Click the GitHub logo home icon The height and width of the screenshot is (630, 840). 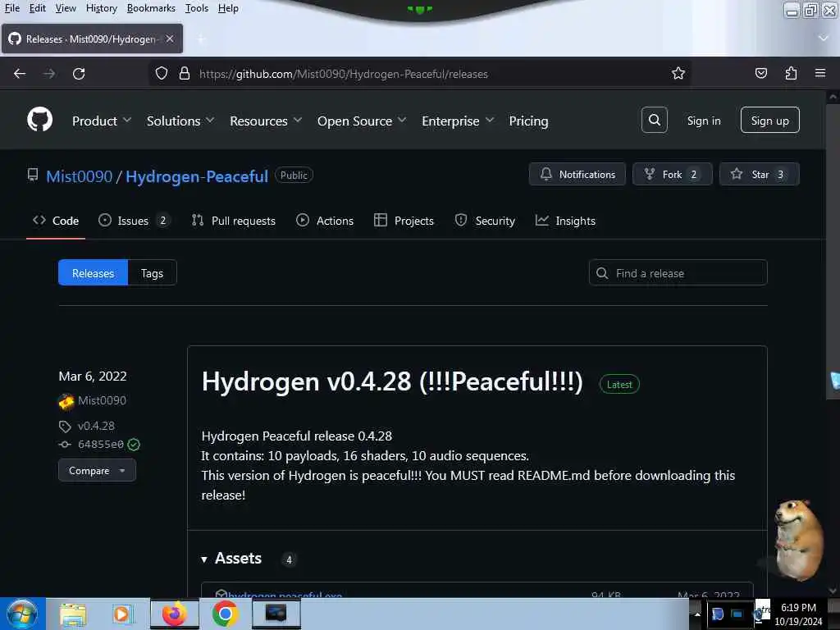[39, 120]
